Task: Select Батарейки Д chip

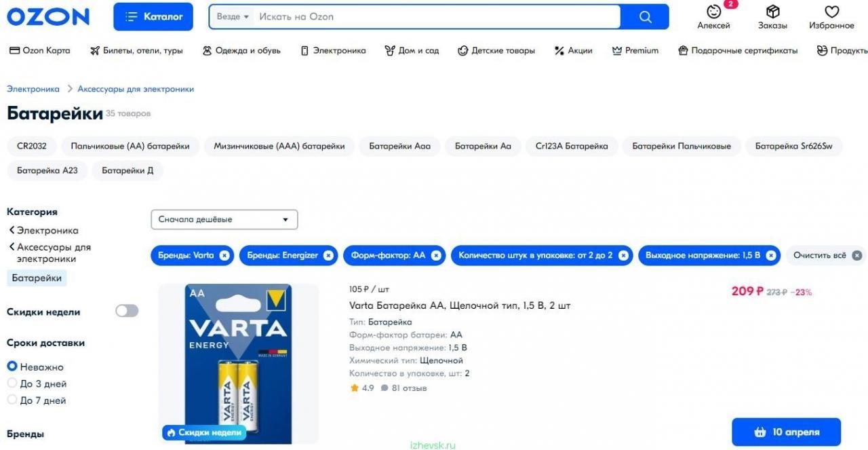Action: coord(127,170)
